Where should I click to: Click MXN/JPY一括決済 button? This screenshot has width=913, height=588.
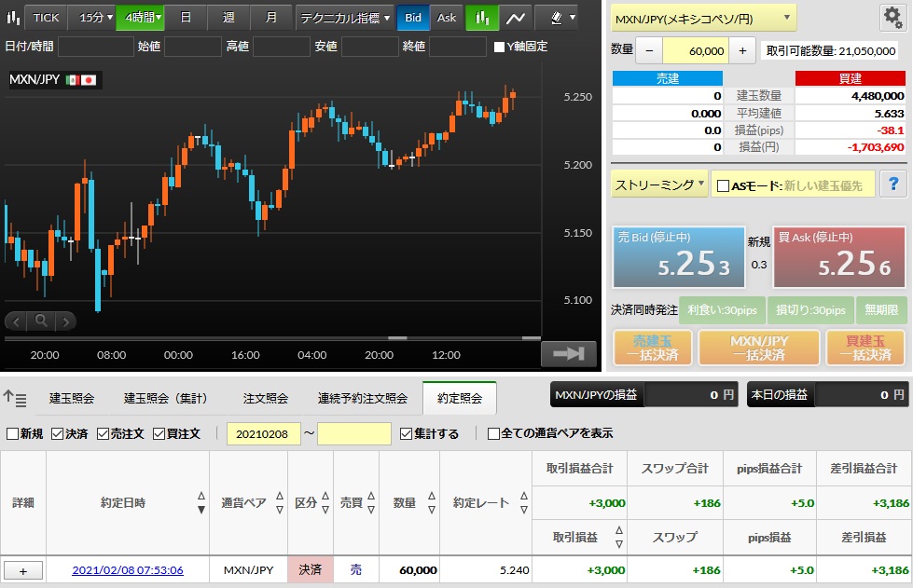tap(759, 348)
